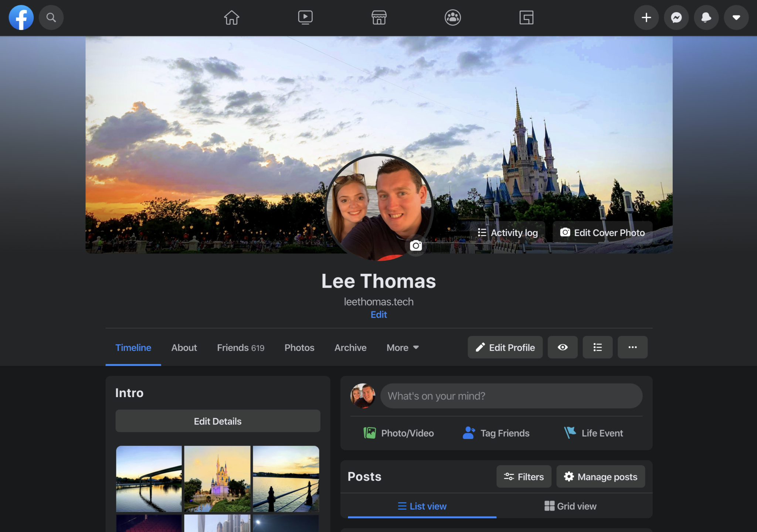Image resolution: width=757 pixels, height=532 pixels.
Task: Open the Groups icon
Action: tap(453, 17)
